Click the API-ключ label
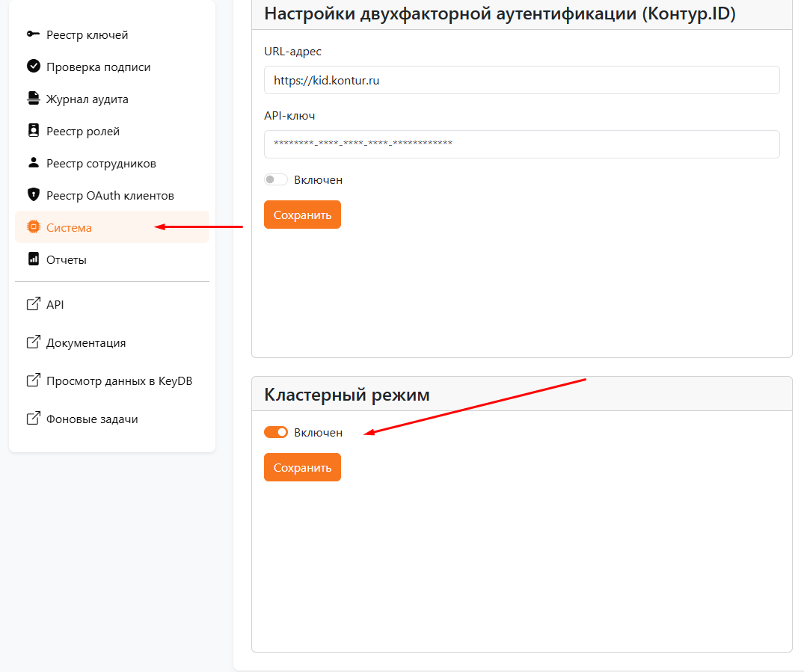Screen dimensions: 804x672 [289, 115]
